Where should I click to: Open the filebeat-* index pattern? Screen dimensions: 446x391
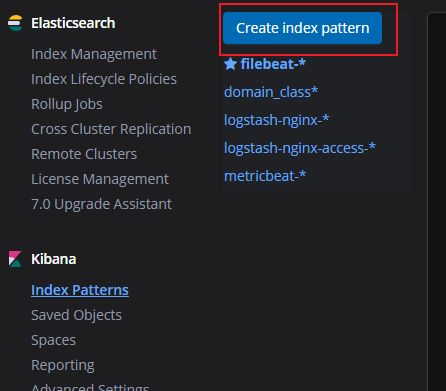coord(273,64)
